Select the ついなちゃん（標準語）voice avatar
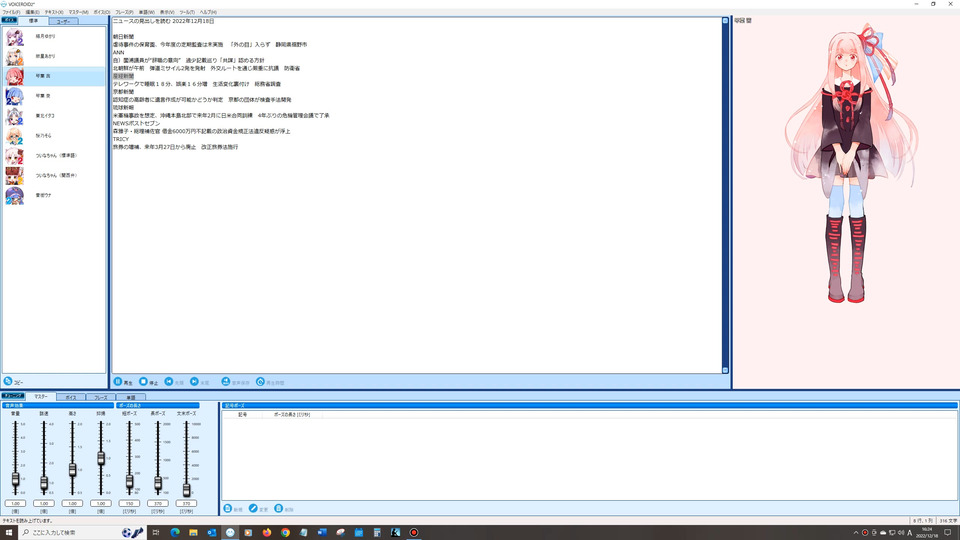The height and width of the screenshot is (540, 960). (x=15, y=156)
